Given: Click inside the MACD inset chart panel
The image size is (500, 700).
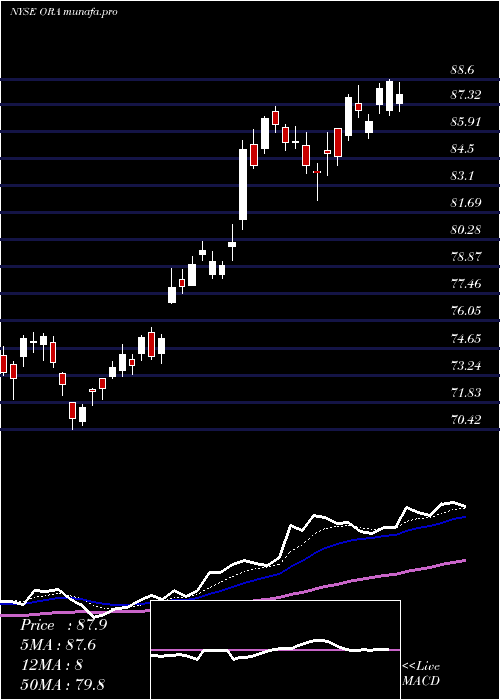Looking at the screenshot, I should (x=275, y=650).
